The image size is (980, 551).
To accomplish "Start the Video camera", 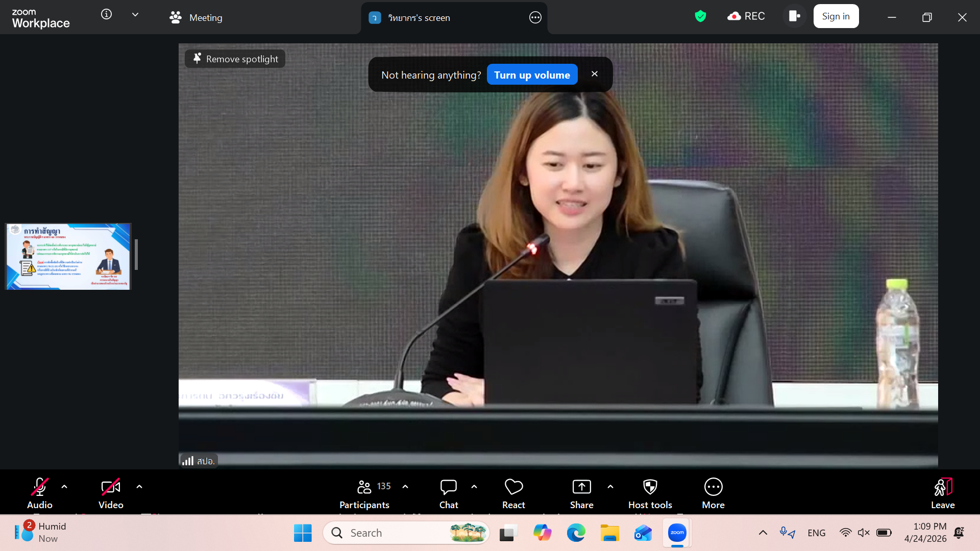I will click(111, 487).
